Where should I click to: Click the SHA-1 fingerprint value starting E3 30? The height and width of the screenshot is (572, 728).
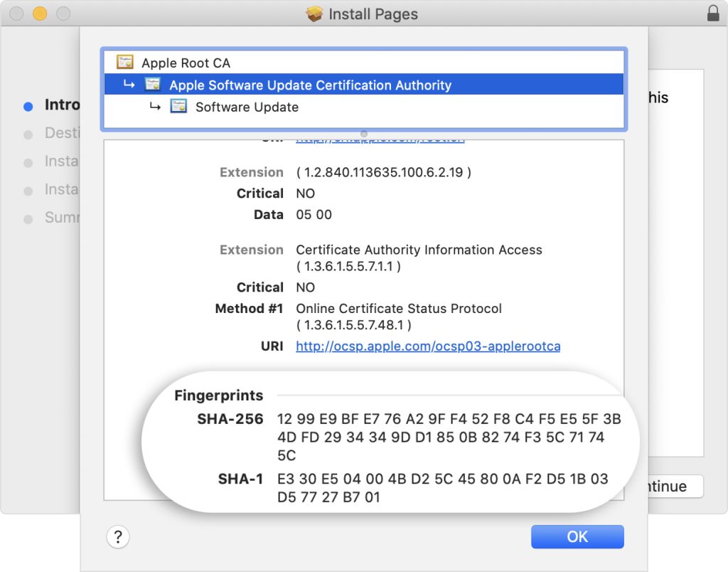click(442, 488)
